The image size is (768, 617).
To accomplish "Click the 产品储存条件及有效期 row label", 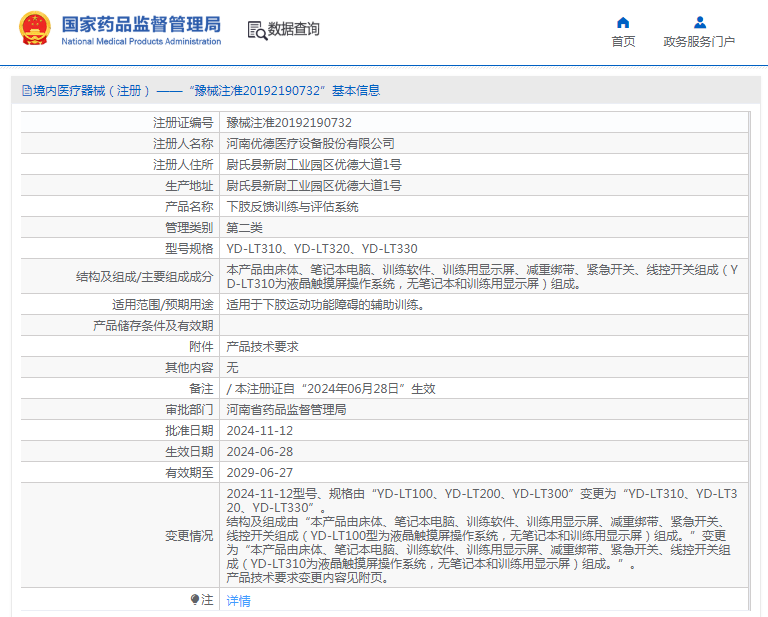I will [153, 326].
